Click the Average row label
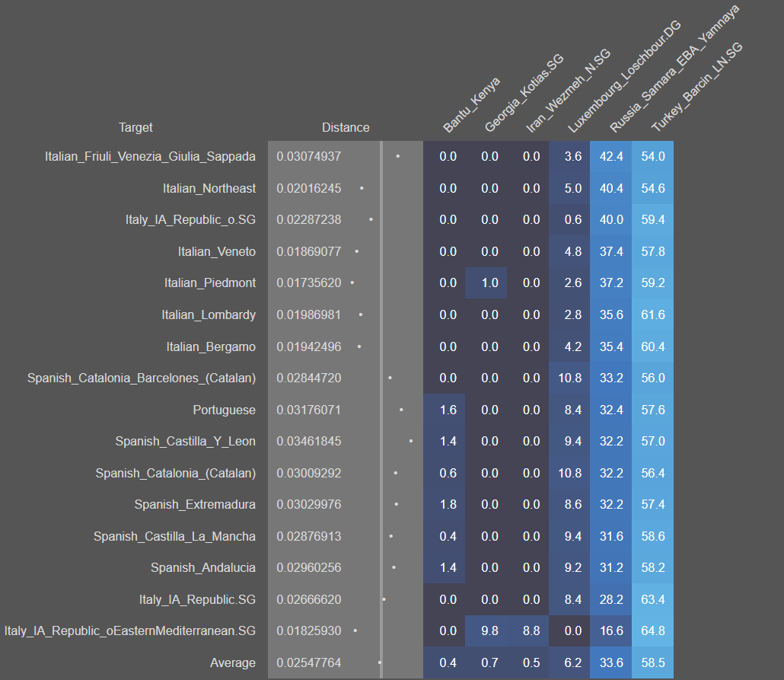The height and width of the screenshot is (680, 784). point(232,663)
